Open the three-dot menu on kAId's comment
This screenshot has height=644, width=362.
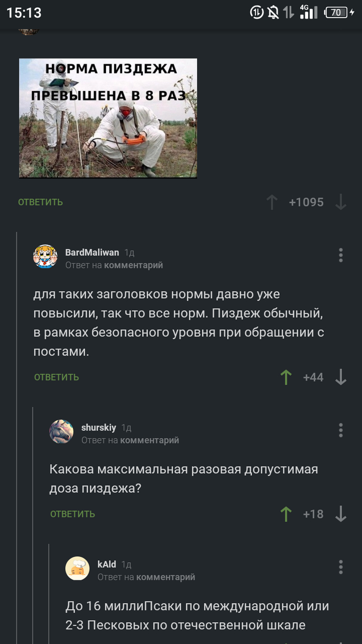[x=340, y=566]
